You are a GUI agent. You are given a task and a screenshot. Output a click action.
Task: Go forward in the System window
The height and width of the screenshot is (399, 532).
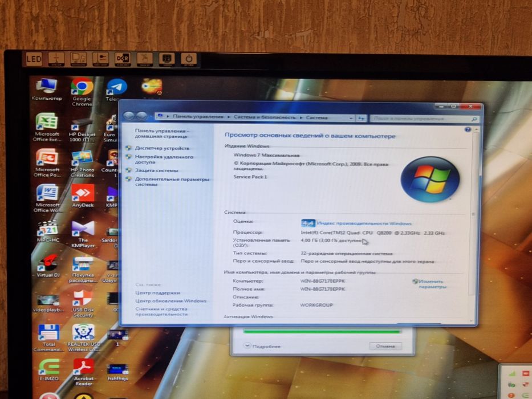click(142, 116)
